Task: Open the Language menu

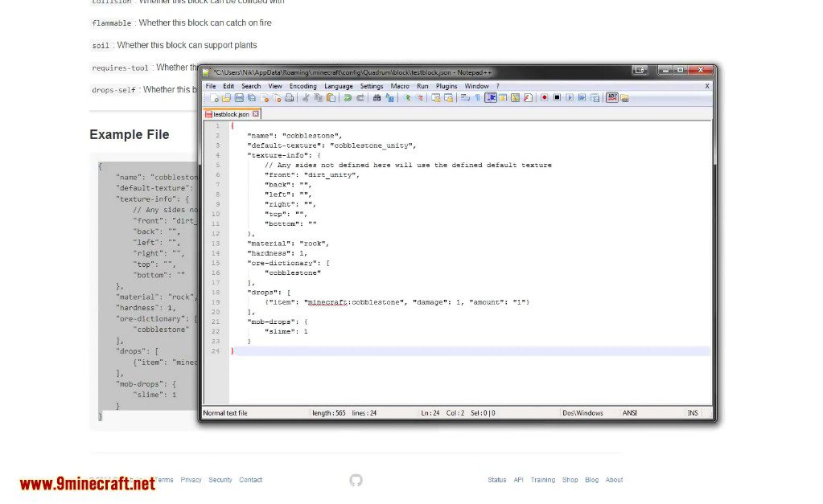Action: [x=339, y=86]
